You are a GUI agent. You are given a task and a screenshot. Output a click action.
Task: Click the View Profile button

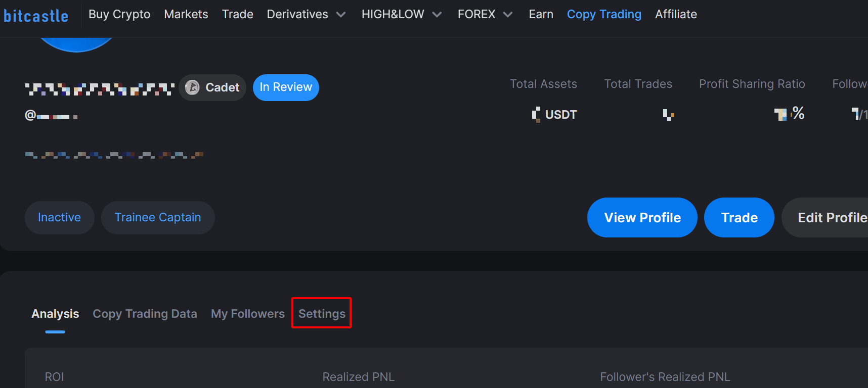642,217
